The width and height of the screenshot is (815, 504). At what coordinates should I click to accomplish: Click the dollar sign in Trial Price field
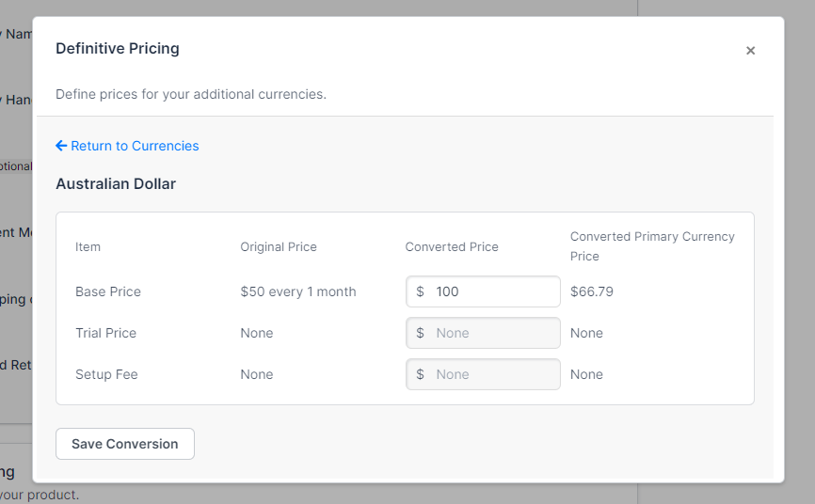pyautogui.click(x=420, y=333)
